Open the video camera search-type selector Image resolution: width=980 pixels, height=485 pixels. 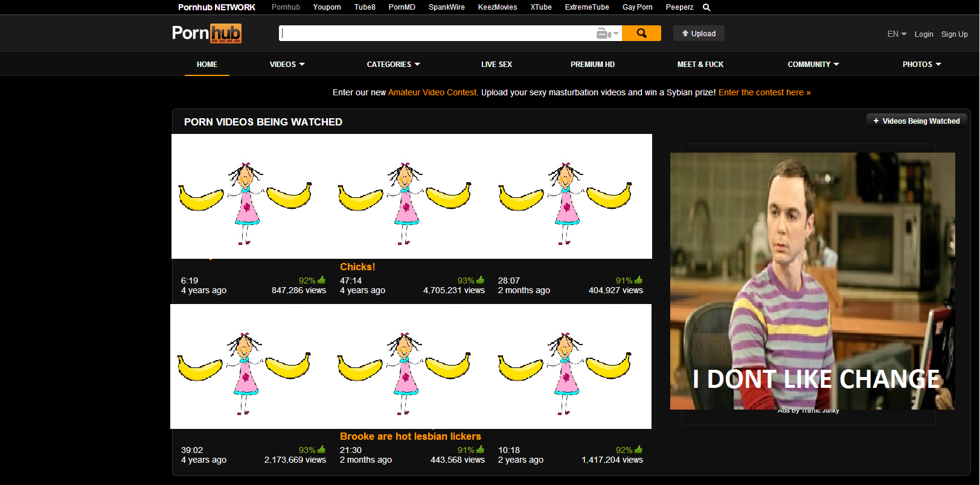[x=607, y=34]
